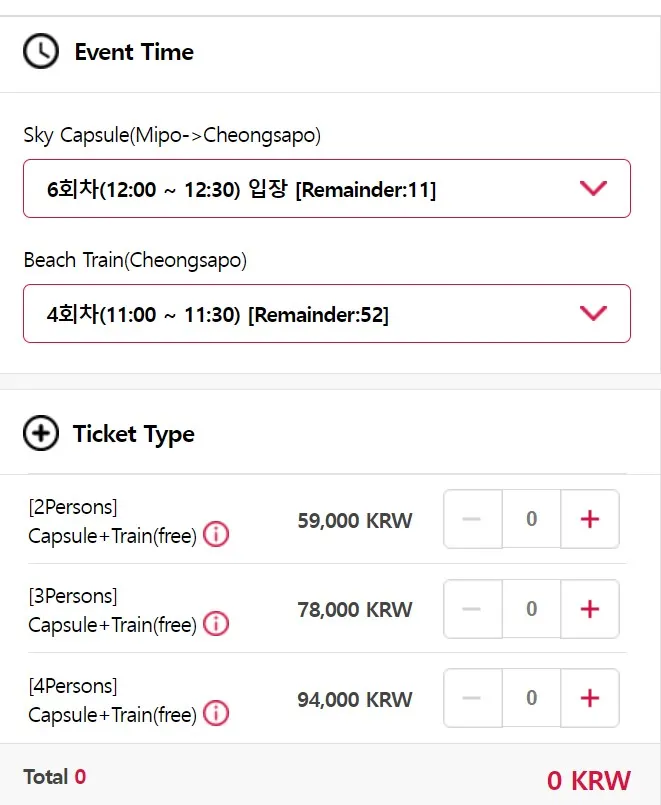The image size is (661, 805).
Task: Expand the Sky Capsule time dropdown chevron
Action: (x=593, y=188)
